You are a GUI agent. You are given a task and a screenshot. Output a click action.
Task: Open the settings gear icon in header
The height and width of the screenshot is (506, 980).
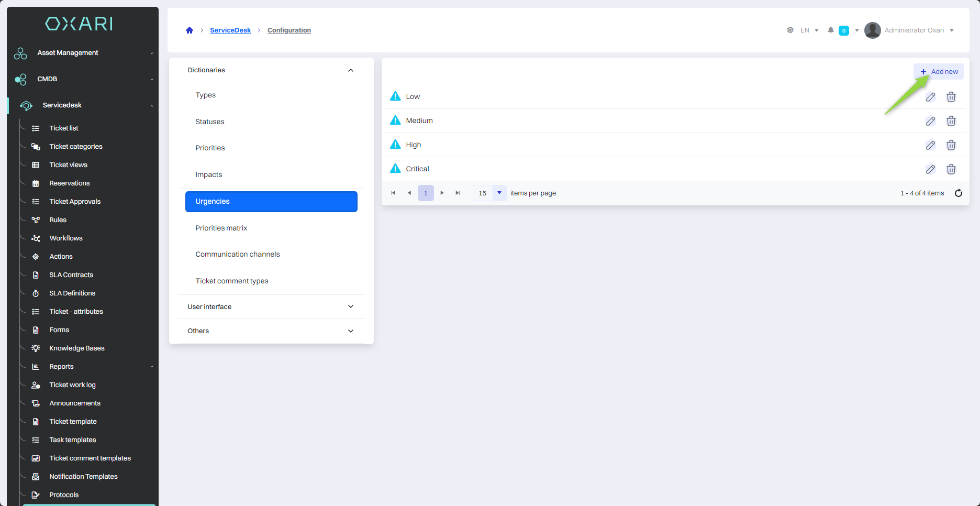(790, 30)
